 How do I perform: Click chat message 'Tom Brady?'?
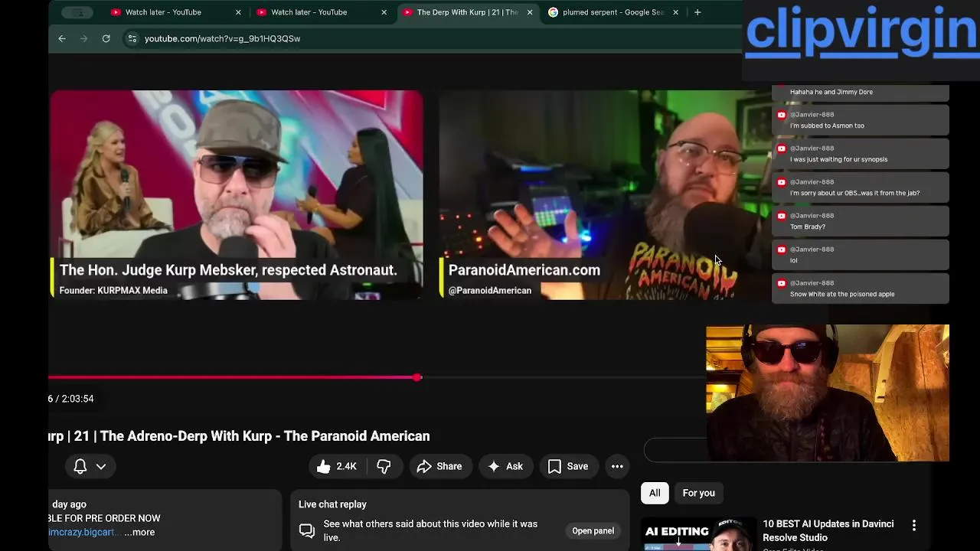(x=861, y=221)
